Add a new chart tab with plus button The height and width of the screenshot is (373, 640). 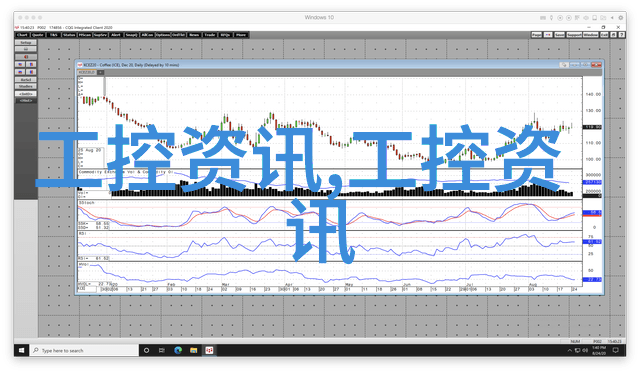click(x=100, y=72)
